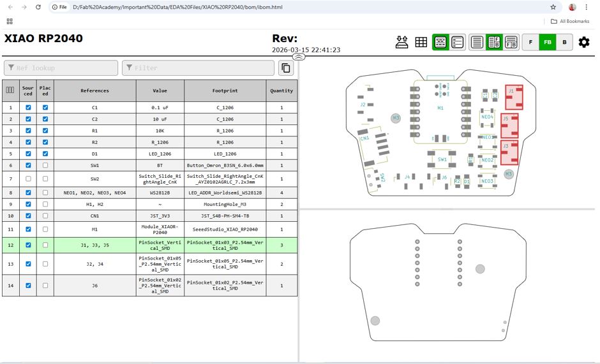The height and width of the screenshot is (364, 600).
Task: Sort by References column header
Action: [x=95, y=91]
